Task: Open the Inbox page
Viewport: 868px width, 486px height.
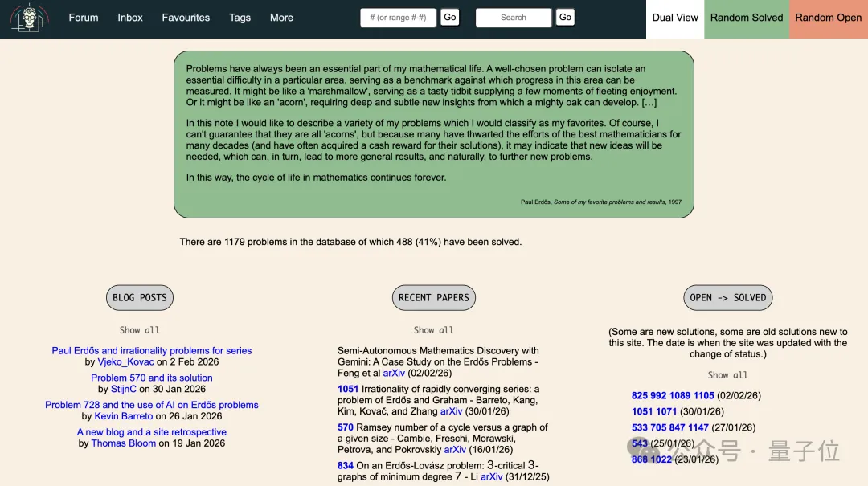Action: [130, 18]
